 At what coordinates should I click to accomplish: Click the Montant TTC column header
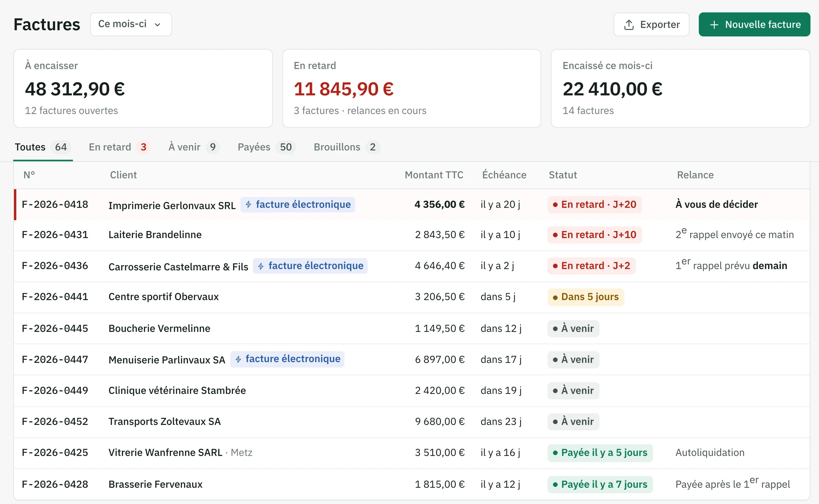pos(434,175)
